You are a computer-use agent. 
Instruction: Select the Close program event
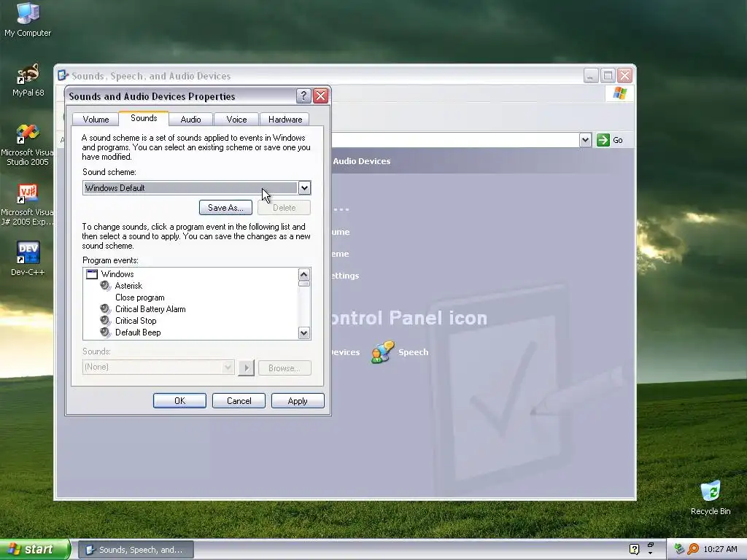139,297
